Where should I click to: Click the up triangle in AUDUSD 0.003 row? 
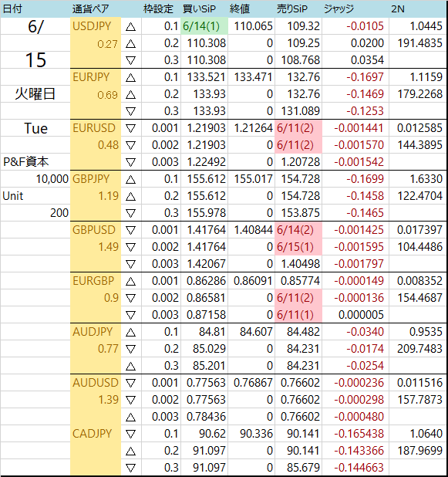130,417
